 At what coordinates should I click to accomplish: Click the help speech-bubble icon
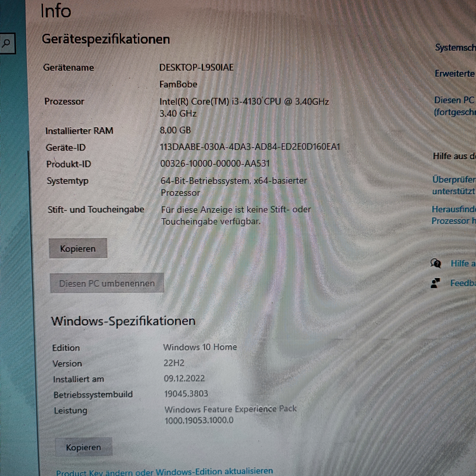click(436, 263)
